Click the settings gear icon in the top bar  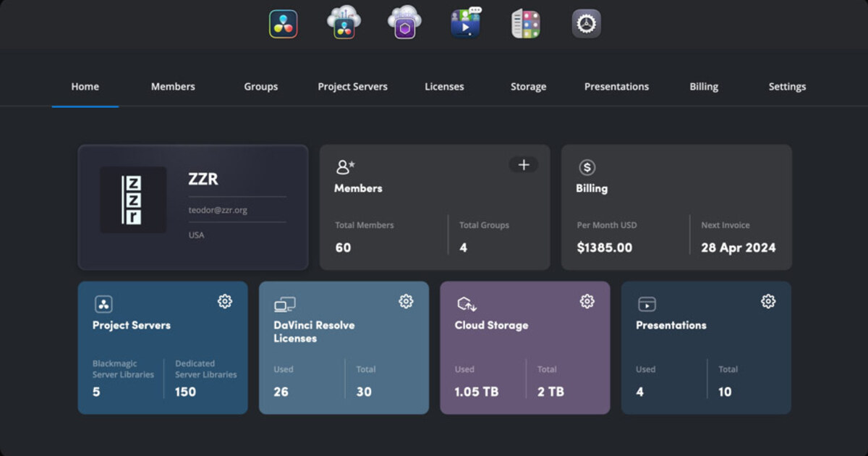(x=587, y=22)
